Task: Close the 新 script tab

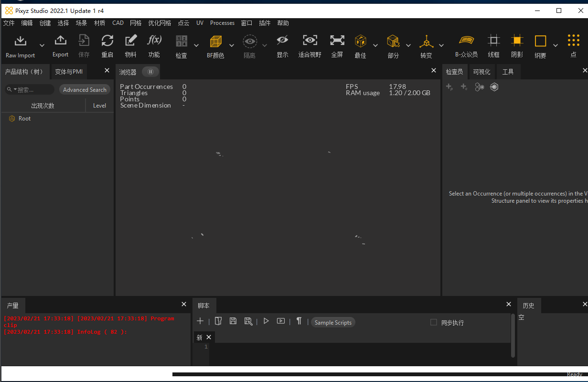Action: [x=209, y=338]
